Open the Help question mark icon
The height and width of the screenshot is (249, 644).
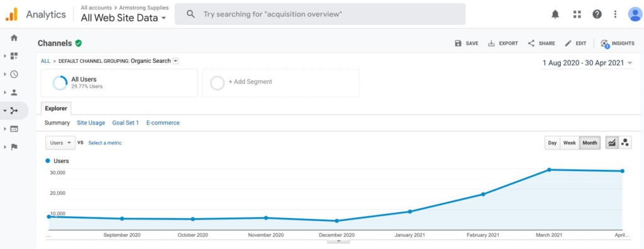(x=597, y=14)
